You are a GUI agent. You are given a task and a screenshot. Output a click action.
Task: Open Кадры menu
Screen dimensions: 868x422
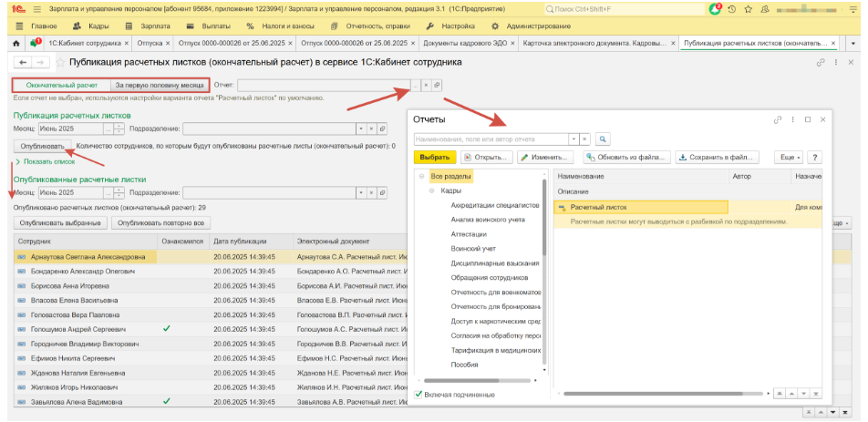click(x=91, y=26)
